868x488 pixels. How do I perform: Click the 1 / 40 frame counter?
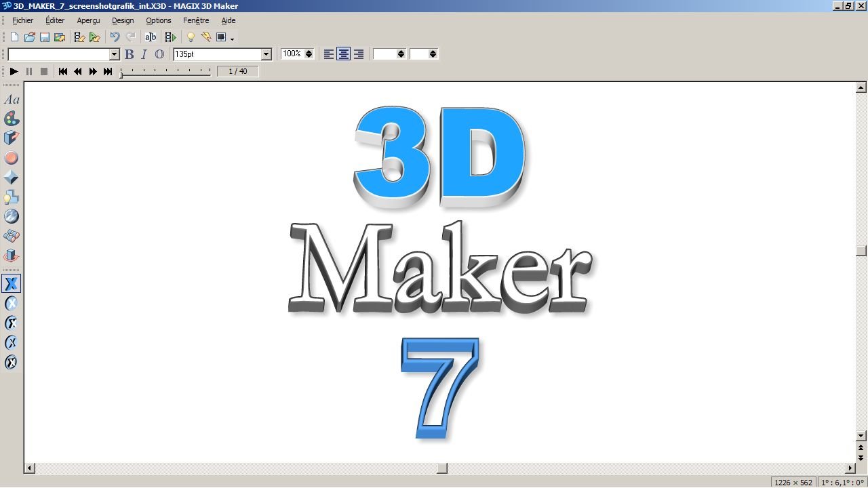tap(238, 71)
